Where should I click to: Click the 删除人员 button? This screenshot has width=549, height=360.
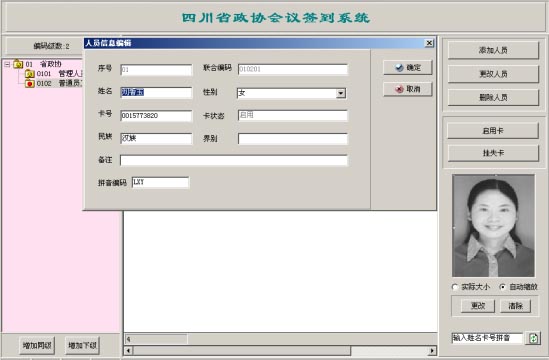(493, 97)
